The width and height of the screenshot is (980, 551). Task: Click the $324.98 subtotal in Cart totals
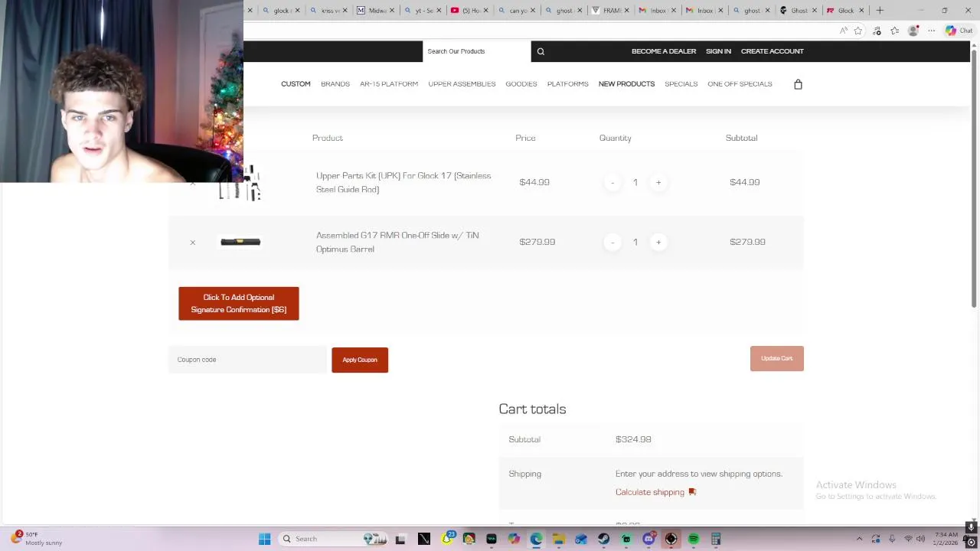point(633,439)
